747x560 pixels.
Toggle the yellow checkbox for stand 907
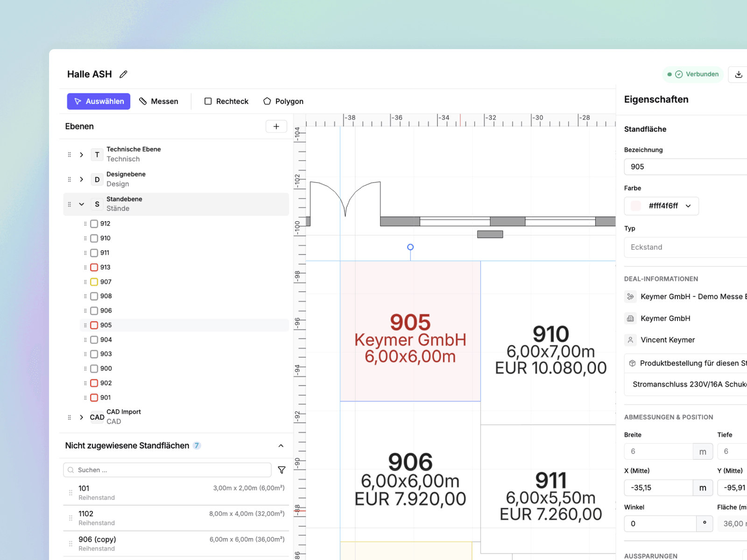(94, 282)
